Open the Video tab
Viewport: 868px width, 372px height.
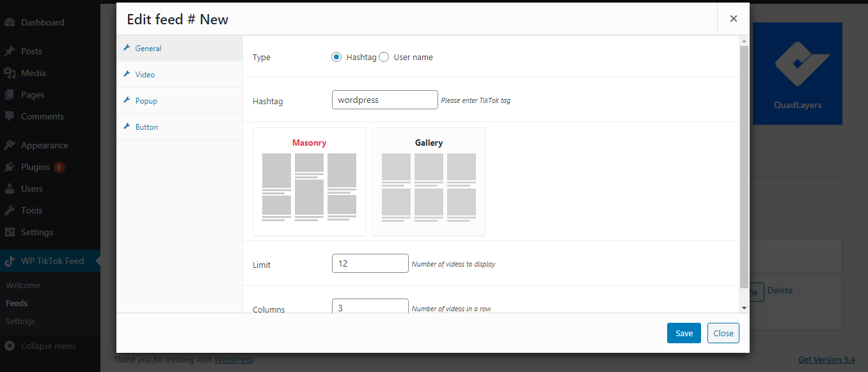[x=180, y=74]
